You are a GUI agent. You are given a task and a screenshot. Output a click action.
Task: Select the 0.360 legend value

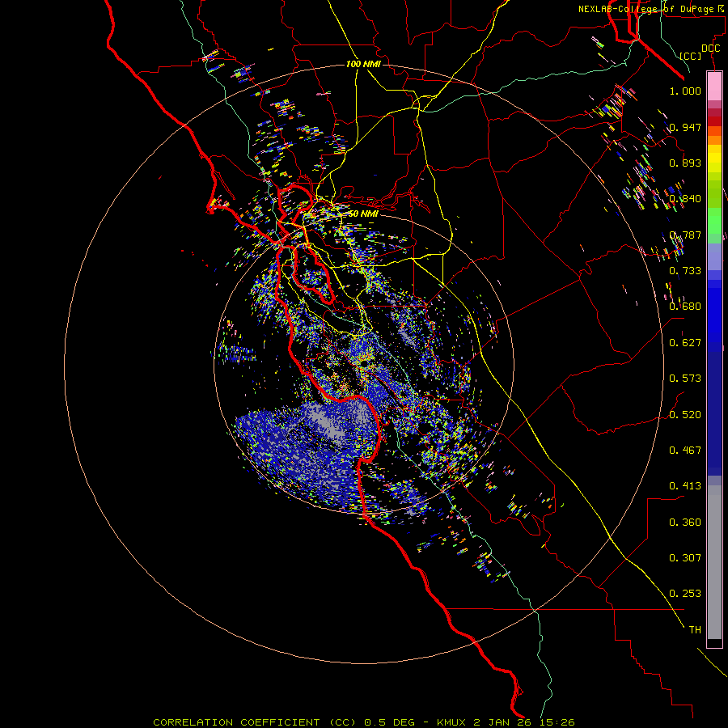coord(685,523)
